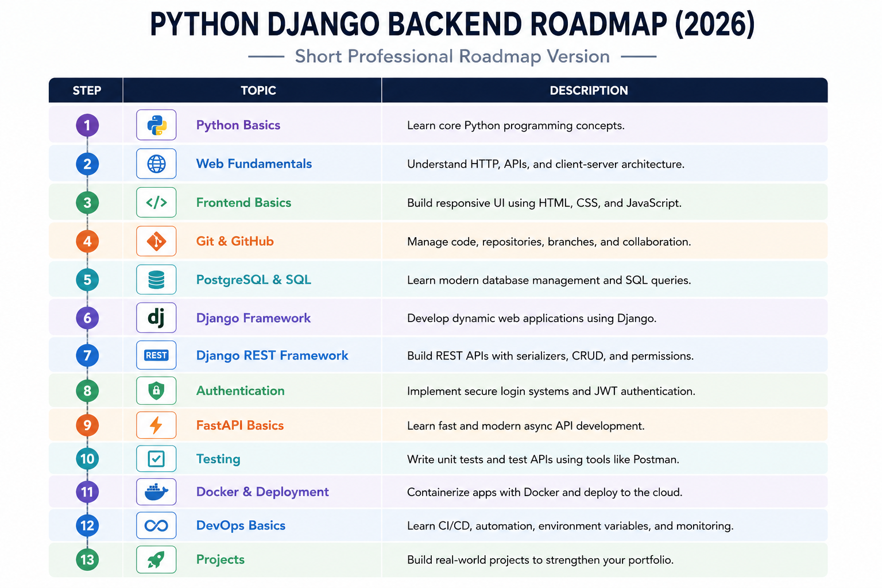Click description about responsive UI using HTML, CSS
The width and height of the screenshot is (882, 588).
point(544,203)
